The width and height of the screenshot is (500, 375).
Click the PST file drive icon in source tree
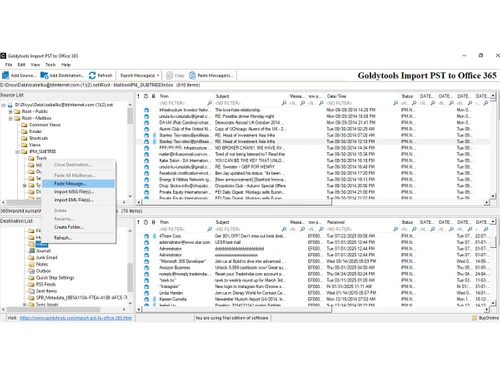coord(10,105)
